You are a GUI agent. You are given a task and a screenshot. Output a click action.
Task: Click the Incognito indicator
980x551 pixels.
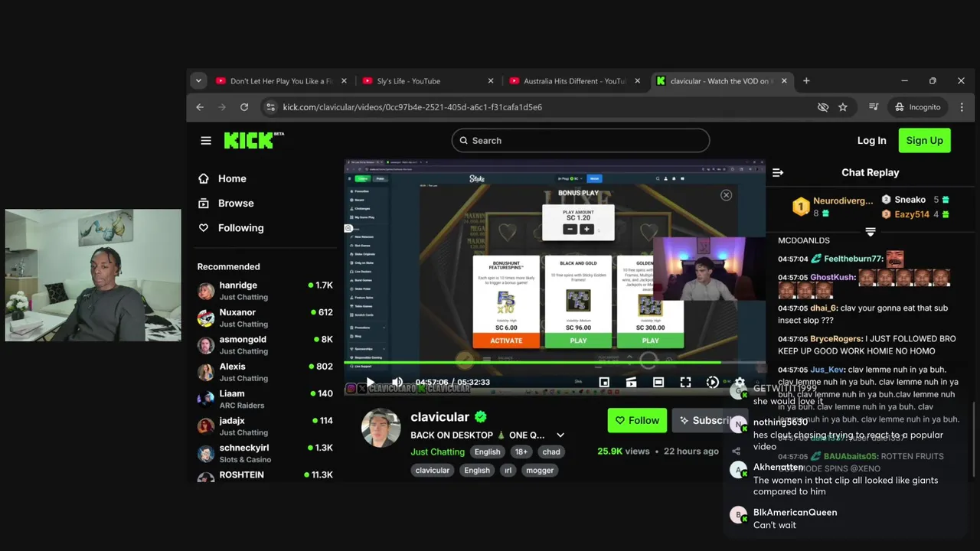916,107
